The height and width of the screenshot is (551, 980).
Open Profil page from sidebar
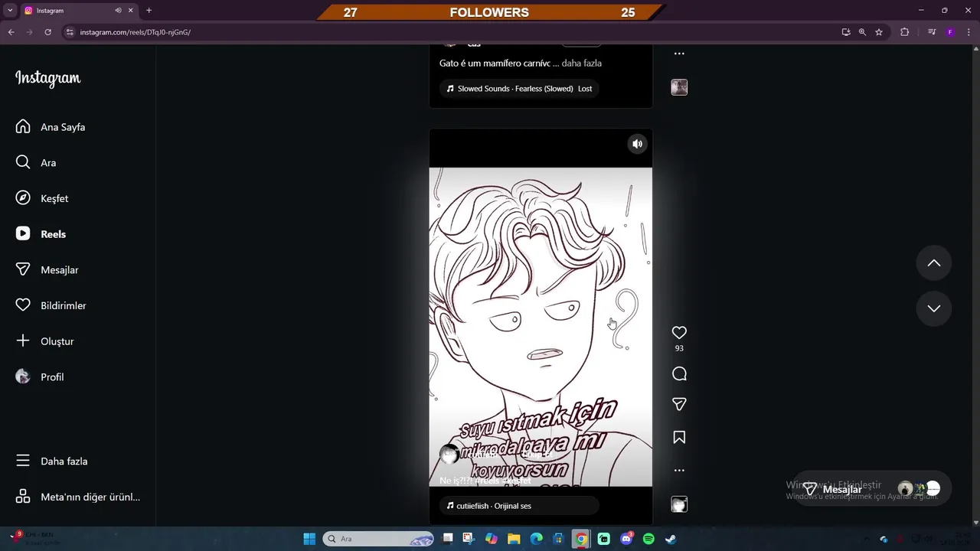[x=40, y=377]
